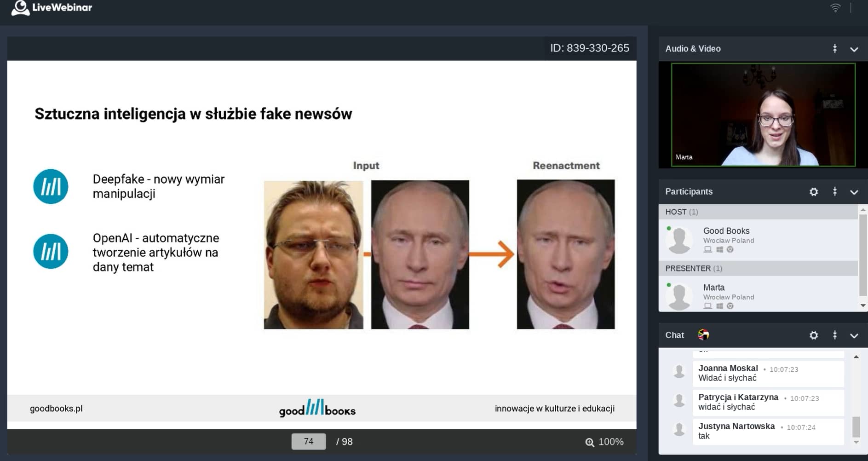Screen dimensions: 868x461
Task: Click the Wi-Fi connection status icon
Action: [x=835, y=8]
